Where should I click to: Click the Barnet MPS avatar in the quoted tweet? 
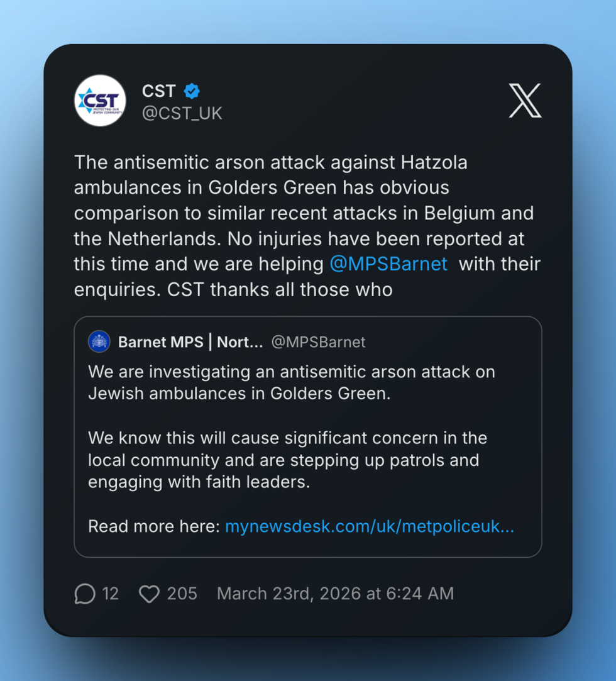tap(99, 341)
